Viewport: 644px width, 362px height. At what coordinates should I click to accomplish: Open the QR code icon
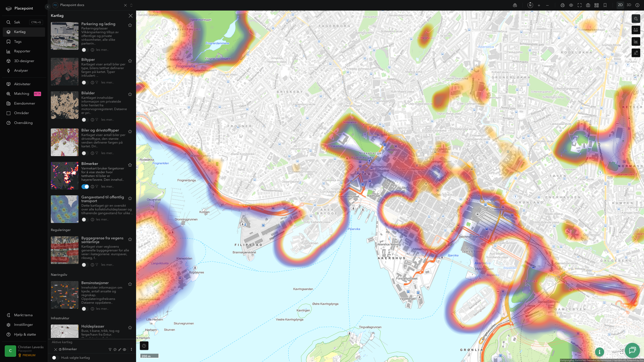coord(596,5)
